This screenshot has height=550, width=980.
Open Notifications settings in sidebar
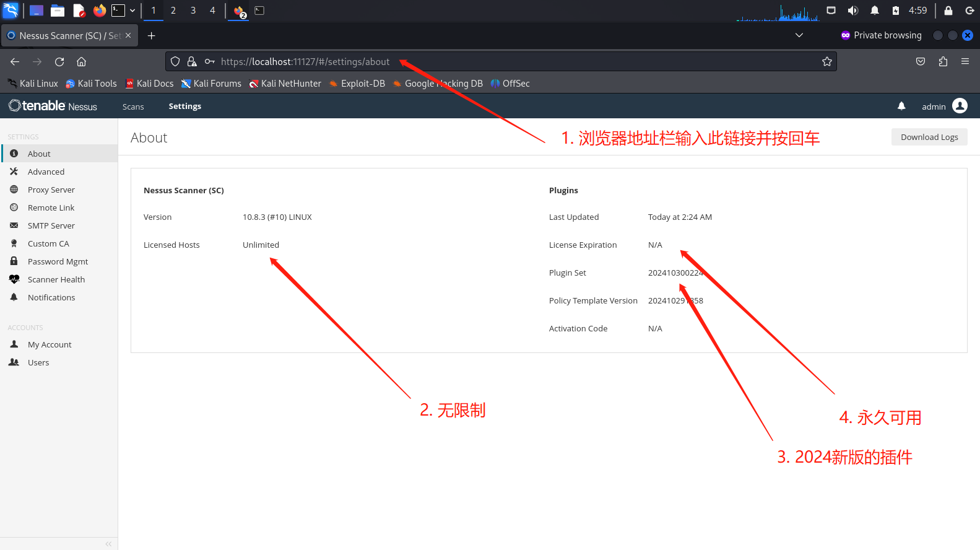pyautogui.click(x=59, y=297)
